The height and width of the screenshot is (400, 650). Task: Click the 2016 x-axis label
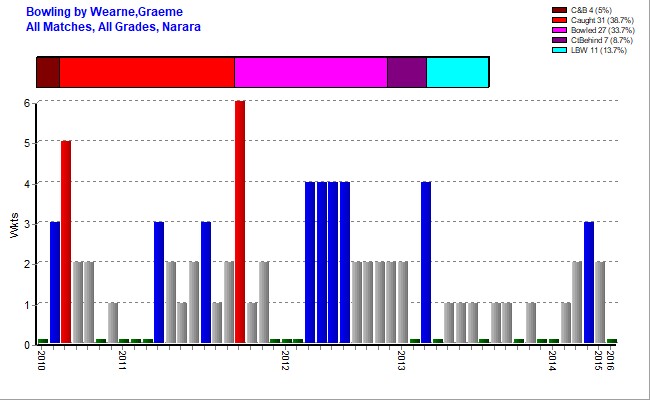(x=610, y=360)
